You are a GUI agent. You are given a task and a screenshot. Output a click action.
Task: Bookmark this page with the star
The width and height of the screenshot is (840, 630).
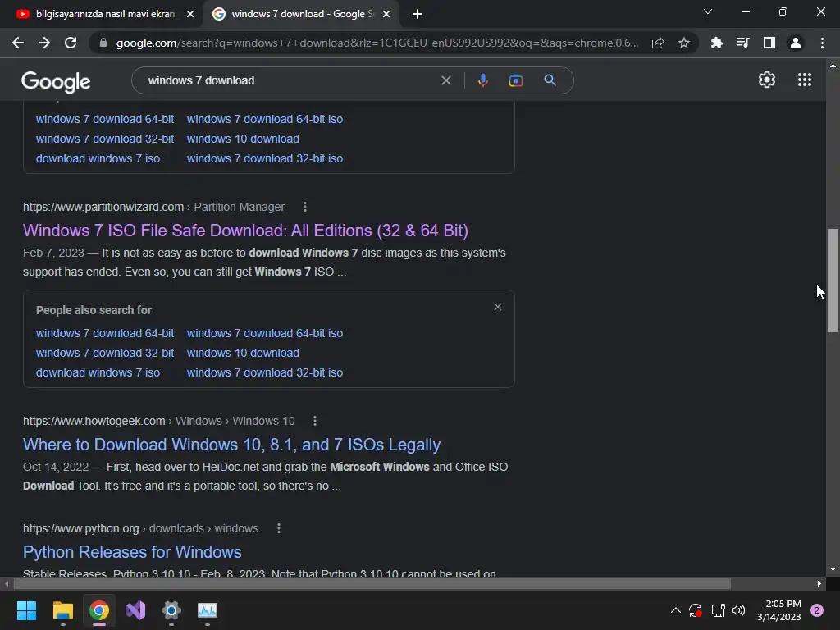click(683, 43)
